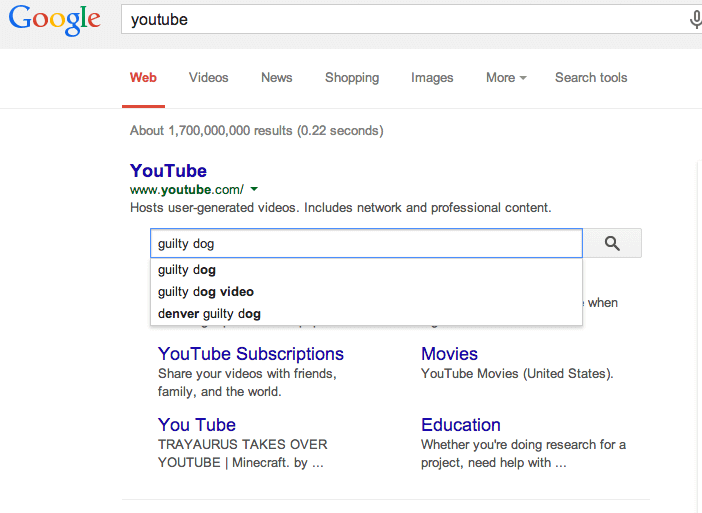Click the magnifier search button for YouTube
The width and height of the screenshot is (702, 513).
point(612,244)
